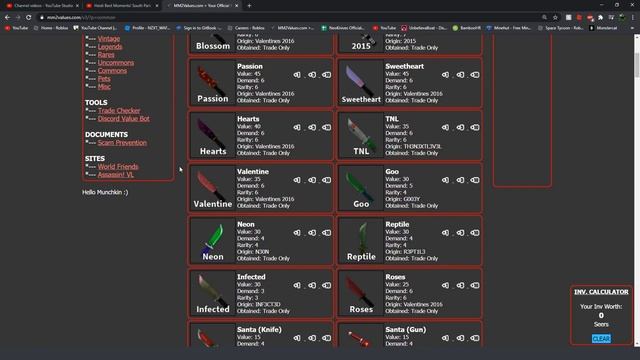Click the third add icon on the Santa (Gun) card
The image size is (640, 360).
coord(475,338)
